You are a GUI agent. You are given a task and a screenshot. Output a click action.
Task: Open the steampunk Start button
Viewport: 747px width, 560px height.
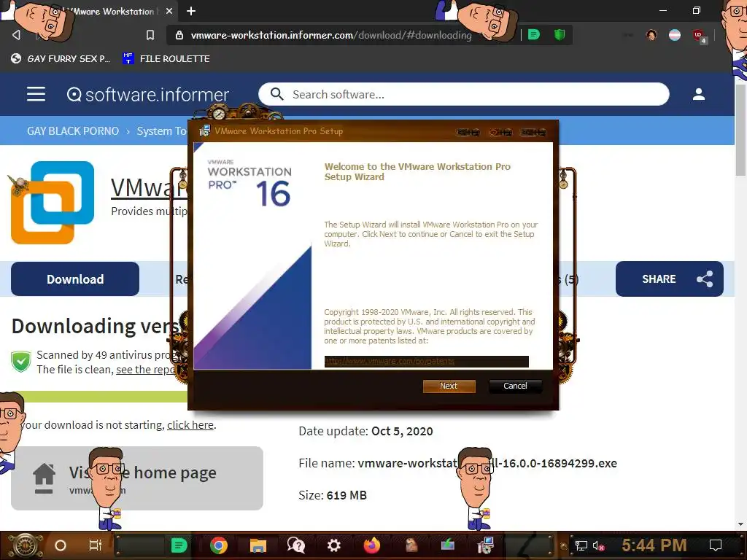point(25,545)
